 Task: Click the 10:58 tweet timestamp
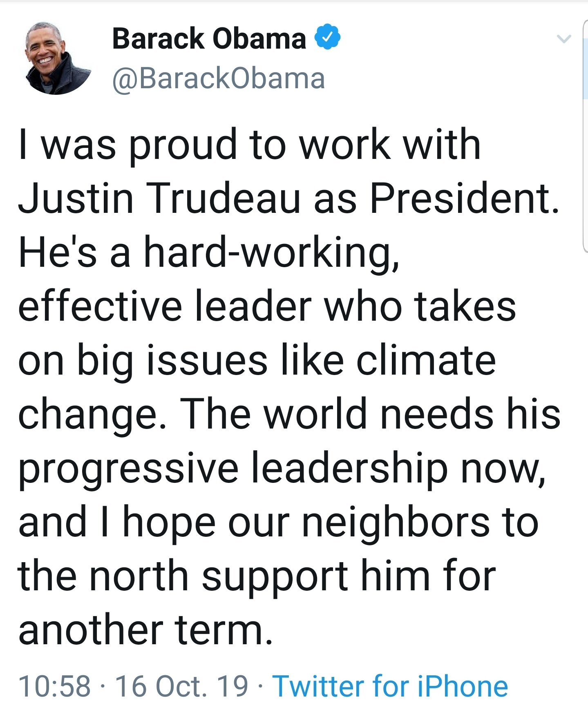(54, 686)
